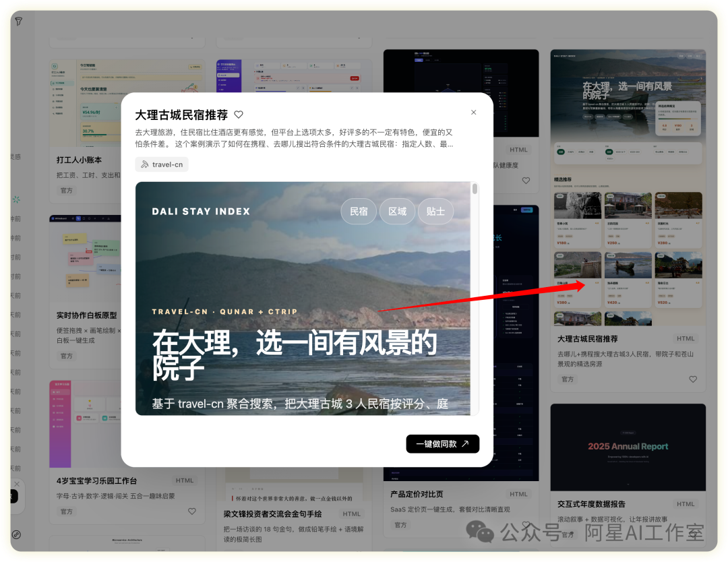Click the 4岁宝宝学习乐园工作台 title
The height and width of the screenshot is (562, 728).
tap(96, 480)
